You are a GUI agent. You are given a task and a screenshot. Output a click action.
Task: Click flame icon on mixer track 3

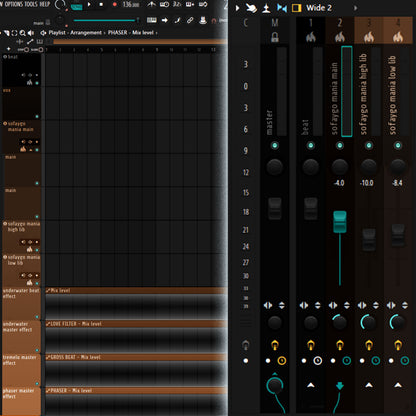pos(369,37)
